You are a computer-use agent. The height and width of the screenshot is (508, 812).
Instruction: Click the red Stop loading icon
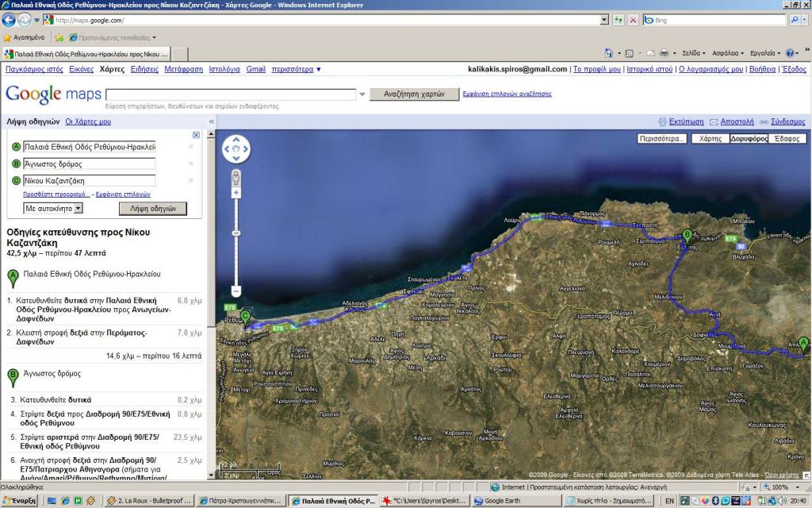(633, 20)
